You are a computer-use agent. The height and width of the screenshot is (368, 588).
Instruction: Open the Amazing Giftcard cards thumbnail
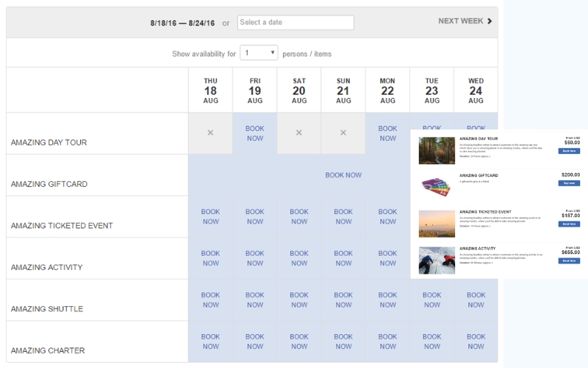(x=437, y=187)
